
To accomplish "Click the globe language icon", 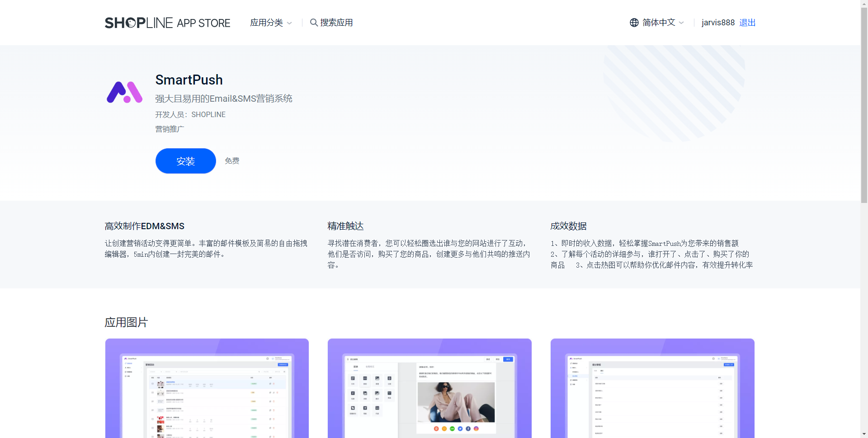I will coord(634,23).
